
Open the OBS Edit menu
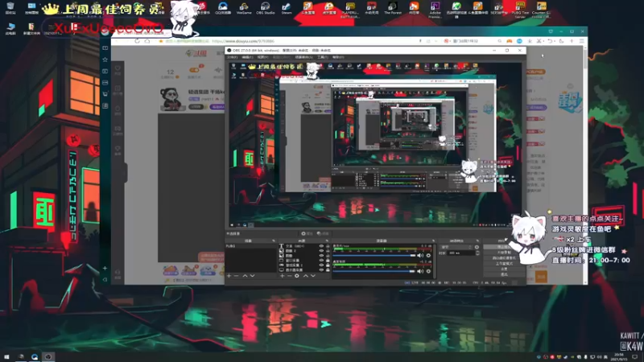(x=247, y=57)
